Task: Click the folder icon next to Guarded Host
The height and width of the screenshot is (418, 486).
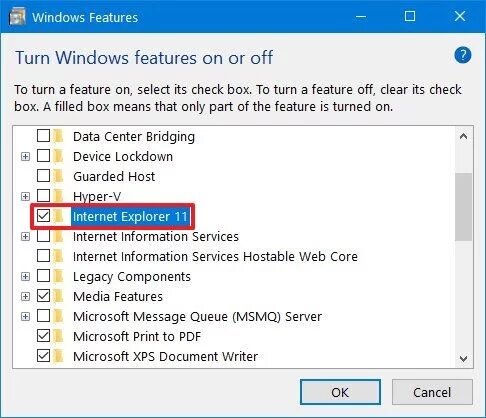Action: (x=59, y=176)
